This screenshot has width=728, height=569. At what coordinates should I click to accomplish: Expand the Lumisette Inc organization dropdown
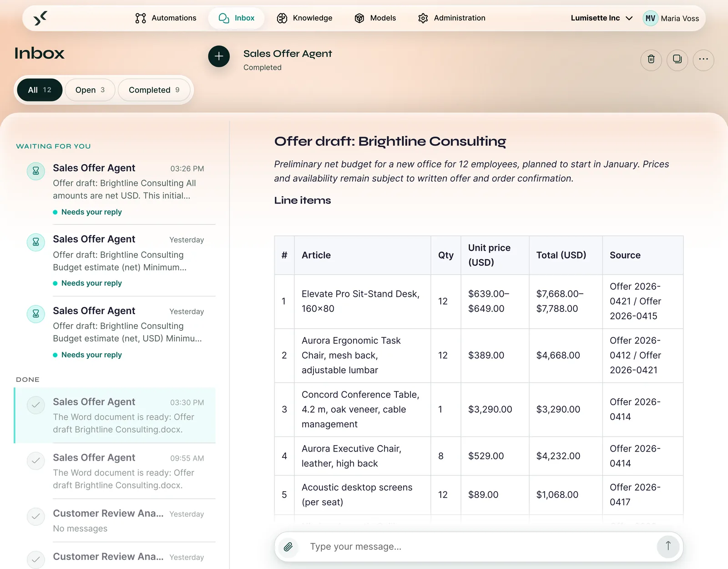(602, 18)
